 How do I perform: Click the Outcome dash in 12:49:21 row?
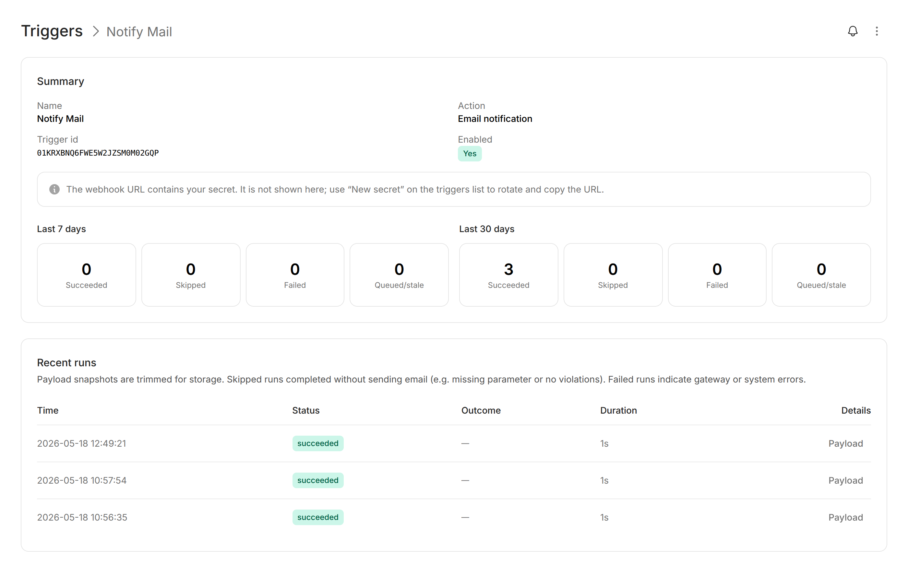[465, 443]
